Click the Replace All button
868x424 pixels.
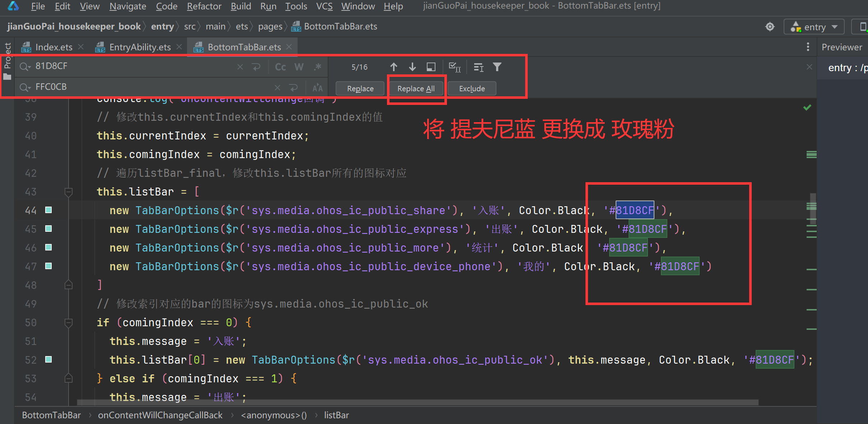coord(416,88)
